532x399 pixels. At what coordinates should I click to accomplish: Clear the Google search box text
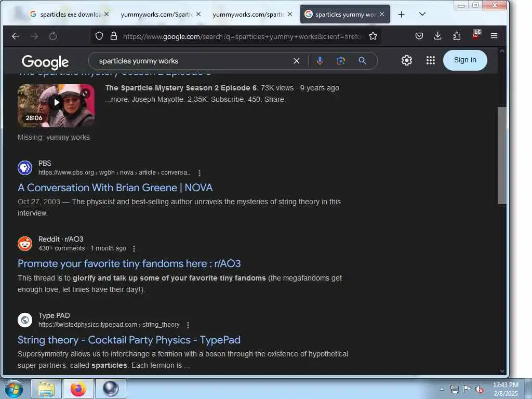[x=297, y=61]
